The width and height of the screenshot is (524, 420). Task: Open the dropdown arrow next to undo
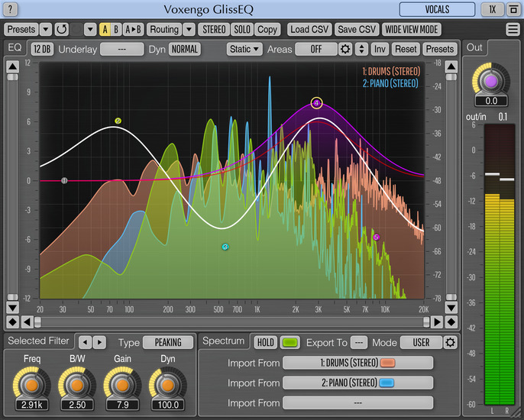pos(90,30)
